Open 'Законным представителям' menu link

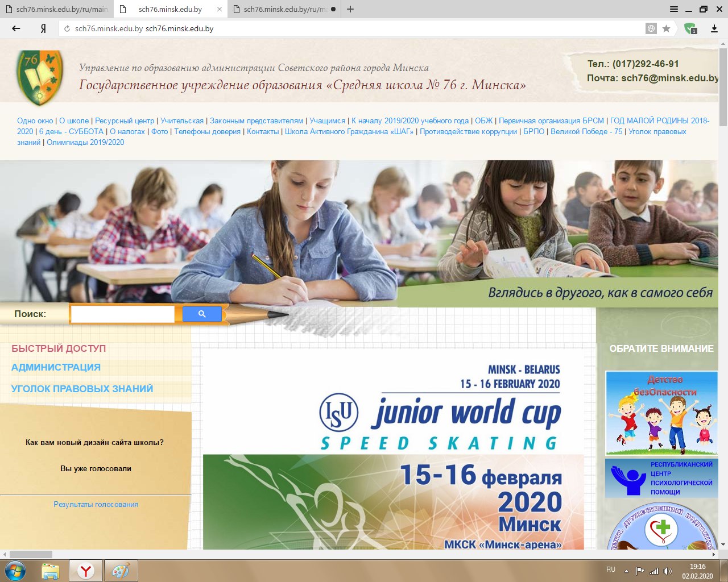[257, 120]
